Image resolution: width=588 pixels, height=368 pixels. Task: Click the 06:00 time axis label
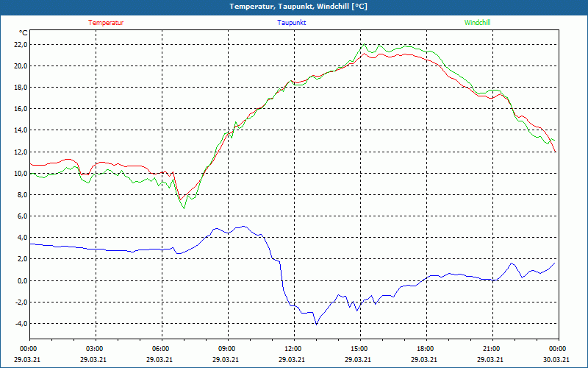162,349
